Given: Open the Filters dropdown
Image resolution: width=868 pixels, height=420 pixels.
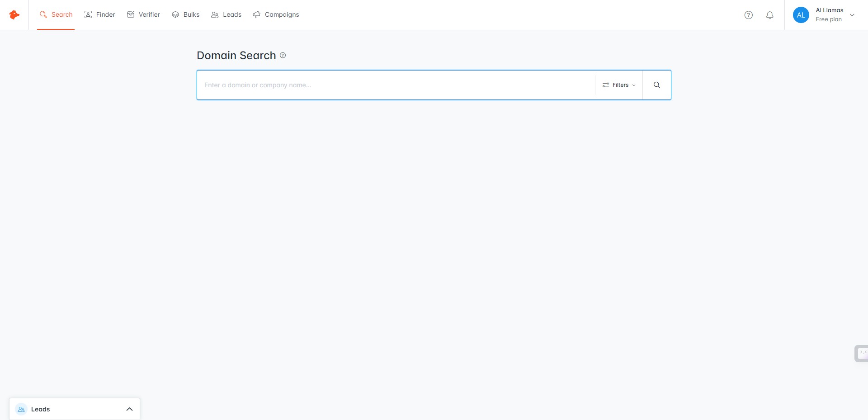Looking at the screenshot, I should tap(619, 85).
